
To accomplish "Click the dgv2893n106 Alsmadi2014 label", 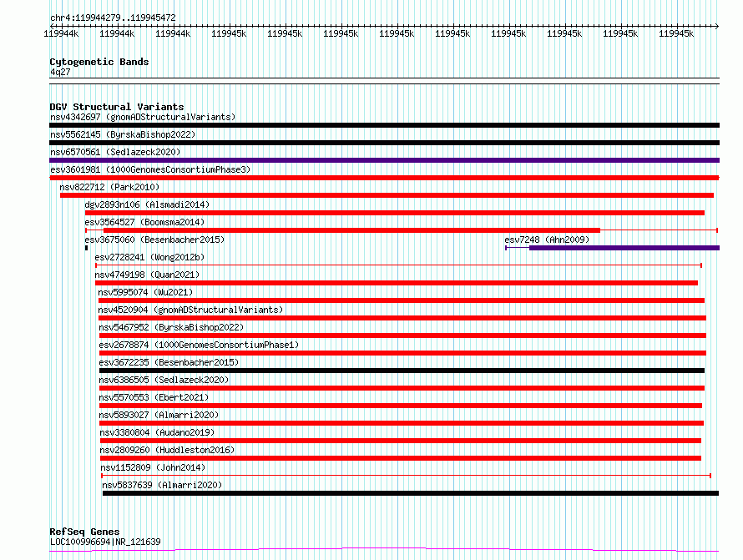I will pyautogui.click(x=147, y=204).
